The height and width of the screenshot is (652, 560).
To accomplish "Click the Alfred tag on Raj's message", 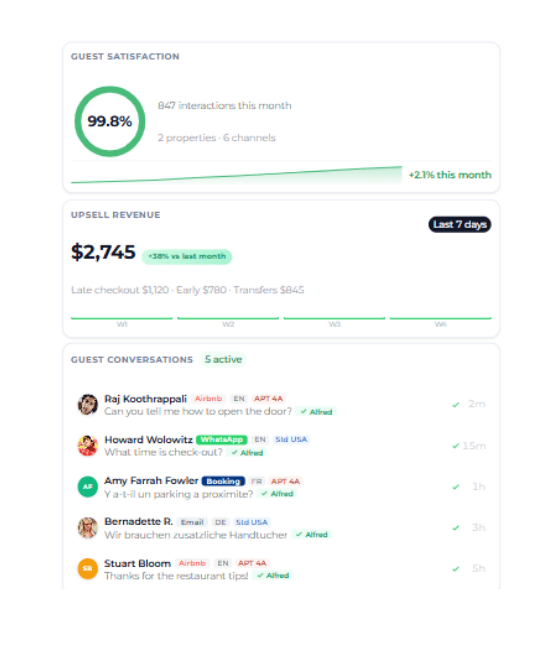I will (317, 412).
